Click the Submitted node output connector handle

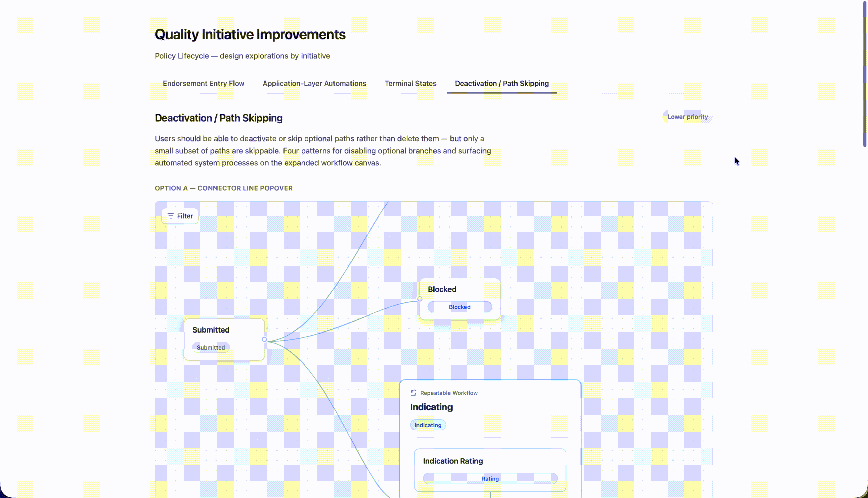[264, 340]
